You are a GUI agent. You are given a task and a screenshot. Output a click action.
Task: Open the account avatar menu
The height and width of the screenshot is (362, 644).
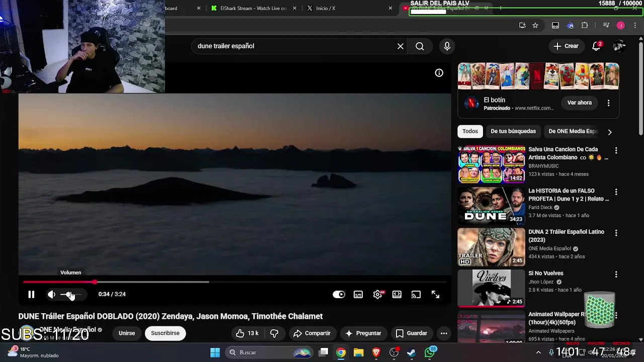pos(619,46)
